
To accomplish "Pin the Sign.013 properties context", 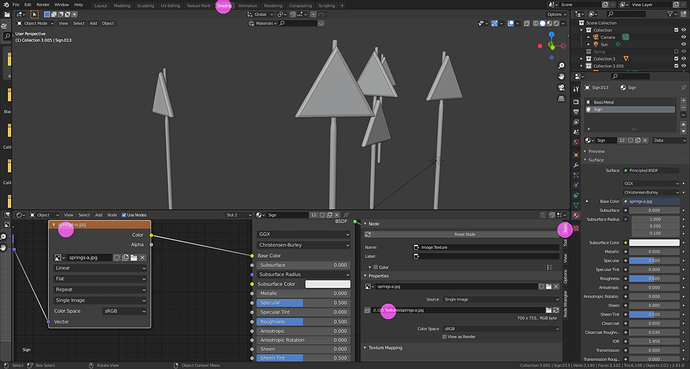I will 683,88.
